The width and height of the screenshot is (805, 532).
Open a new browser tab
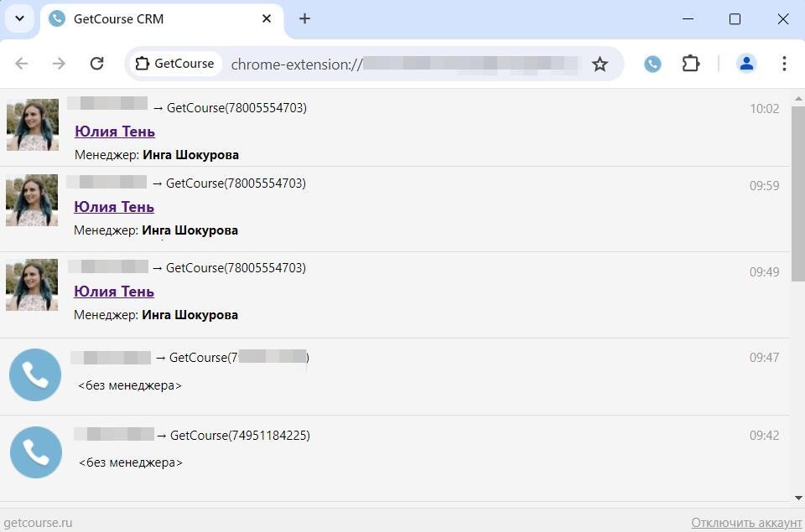304,19
